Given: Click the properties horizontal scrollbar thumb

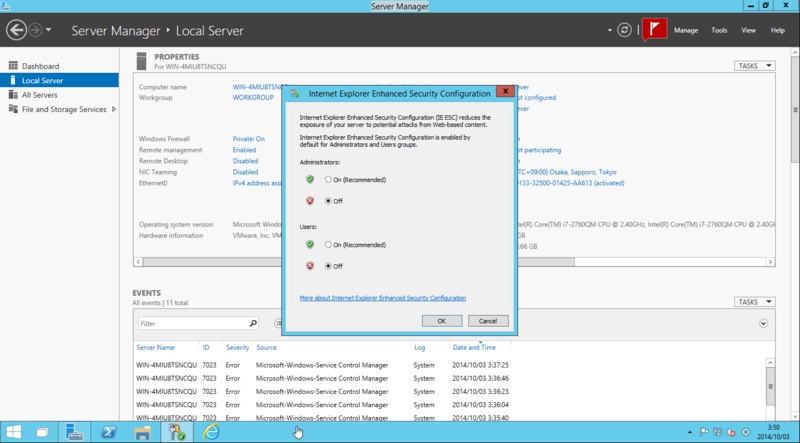Looking at the screenshot, I should click(x=359, y=262).
